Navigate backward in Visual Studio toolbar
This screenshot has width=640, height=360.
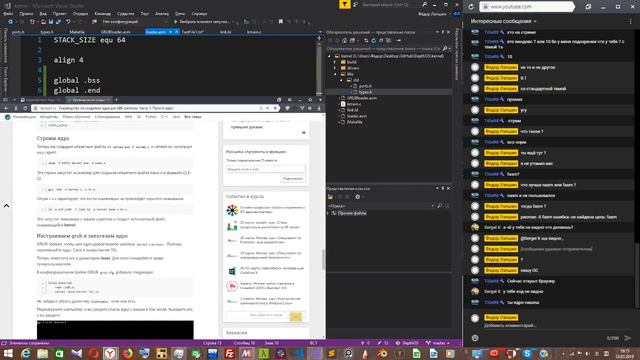click(11, 22)
